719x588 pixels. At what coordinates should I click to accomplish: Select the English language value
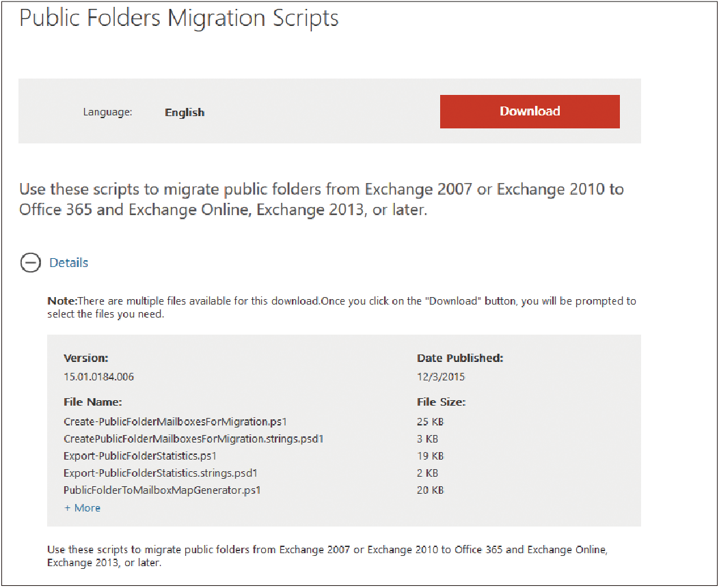(185, 112)
